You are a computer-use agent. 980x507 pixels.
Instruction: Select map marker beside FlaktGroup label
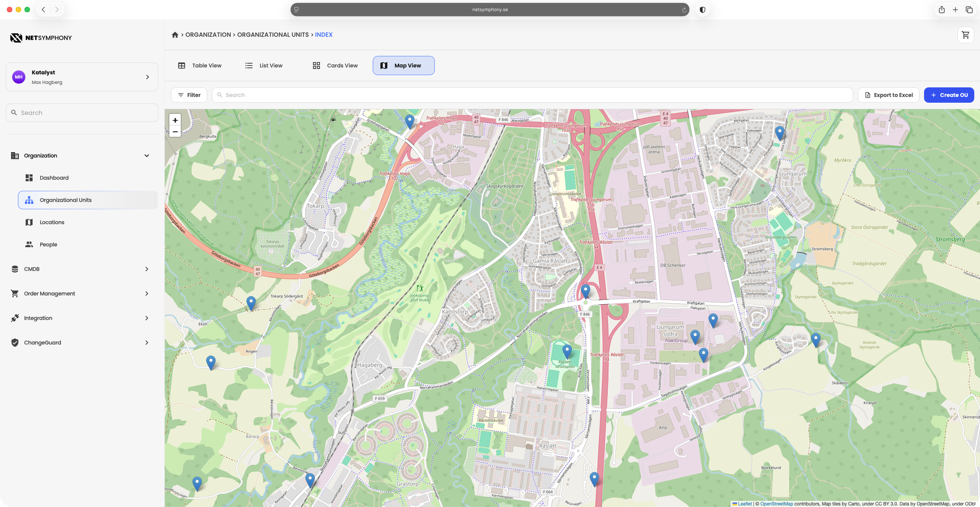tap(695, 336)
